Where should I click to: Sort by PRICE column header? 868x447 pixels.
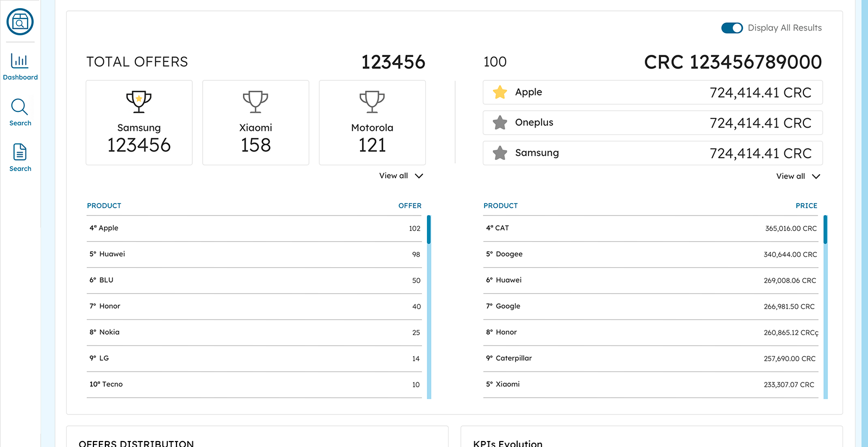[806, 205]
